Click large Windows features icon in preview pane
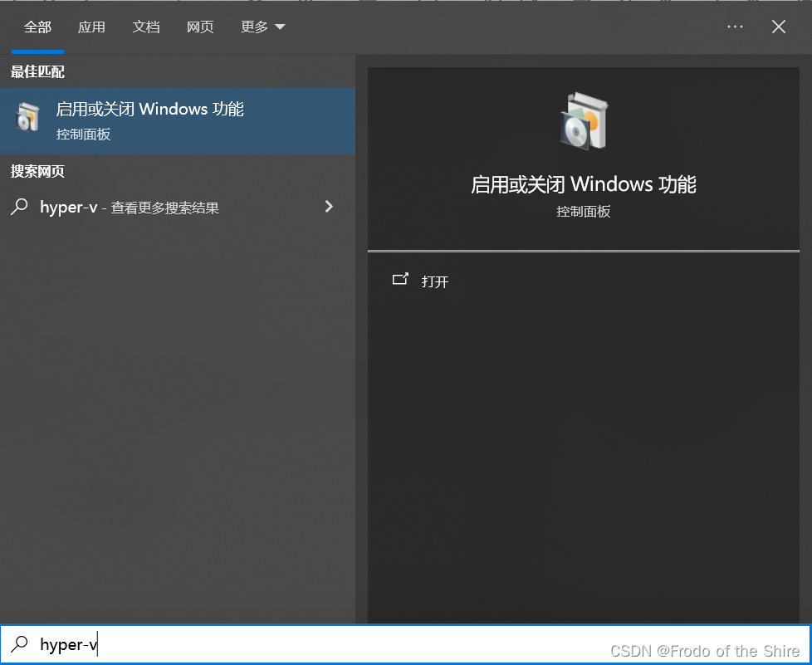This screenshot has width=812, height=665. (584, 121)
